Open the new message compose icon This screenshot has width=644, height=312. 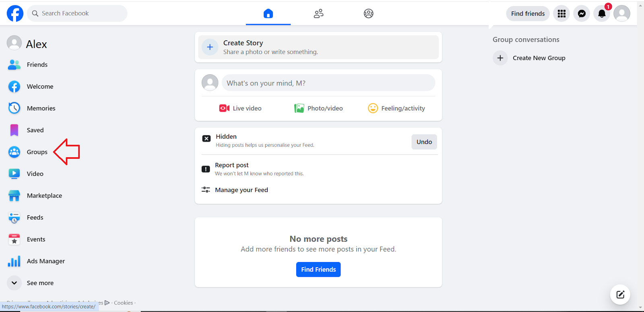pyautogui.click(x=620, y=294)
